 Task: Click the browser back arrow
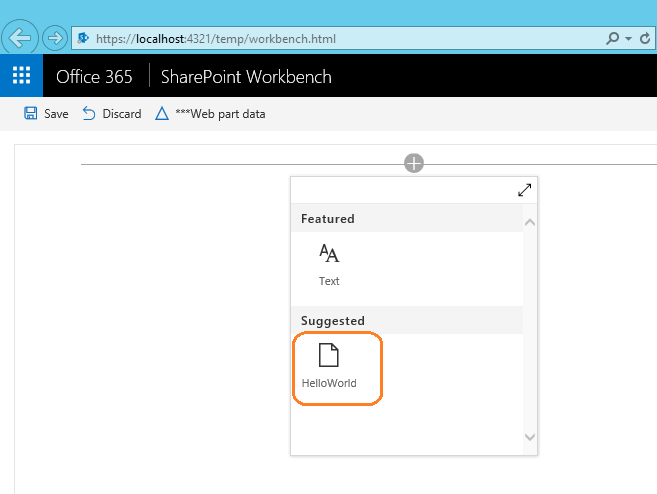click(x=21, y=39)
